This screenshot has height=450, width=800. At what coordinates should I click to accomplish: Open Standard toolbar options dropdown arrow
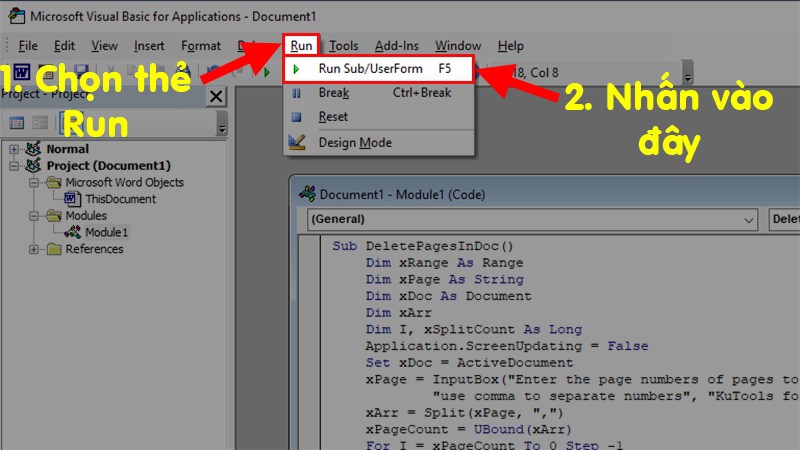[x=688, y=73]
